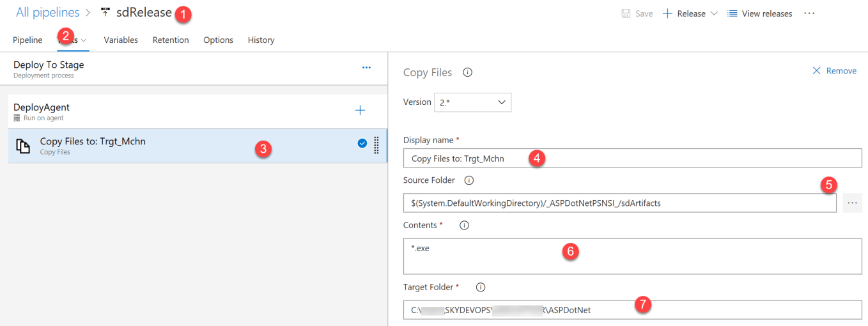Add a task to DeployAgent with plus
This screenshot has width=868, height=326.
(360, 111)
